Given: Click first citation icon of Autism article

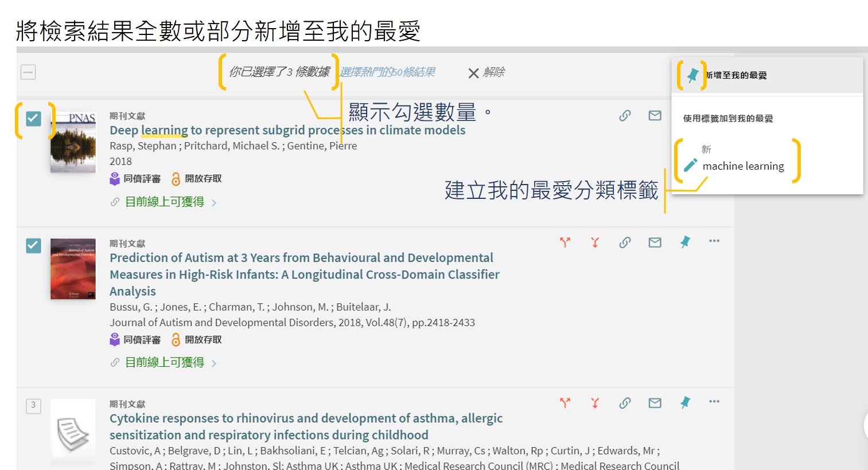Looking at the screenshot, I should pos(565,242).
